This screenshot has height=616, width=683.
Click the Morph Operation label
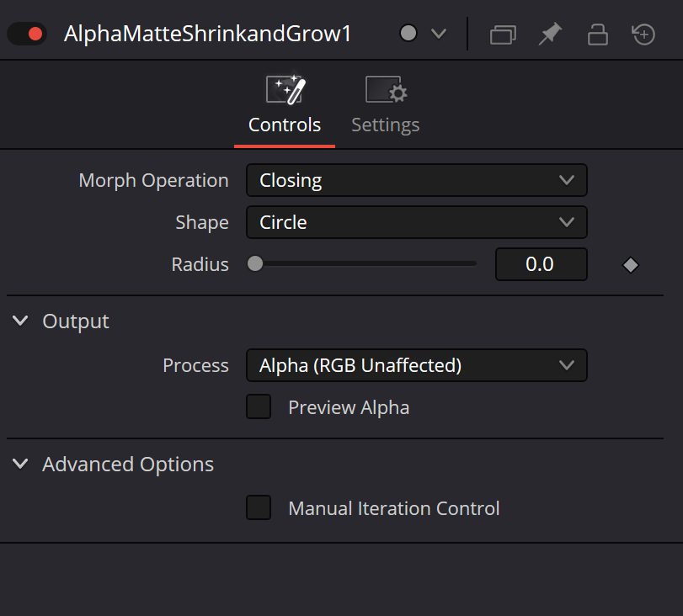153,181
